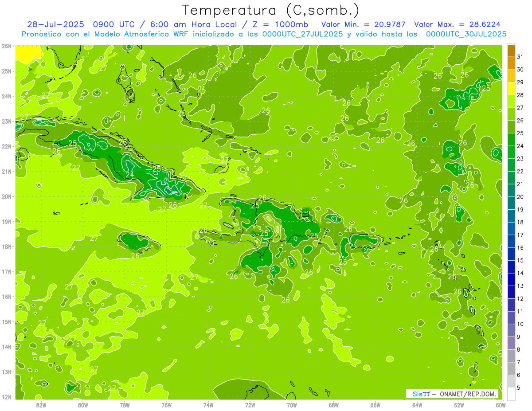
Task: Click the blue legend swatch between 16 and 17
Action: pyautogui.click(x=511, y=241)
